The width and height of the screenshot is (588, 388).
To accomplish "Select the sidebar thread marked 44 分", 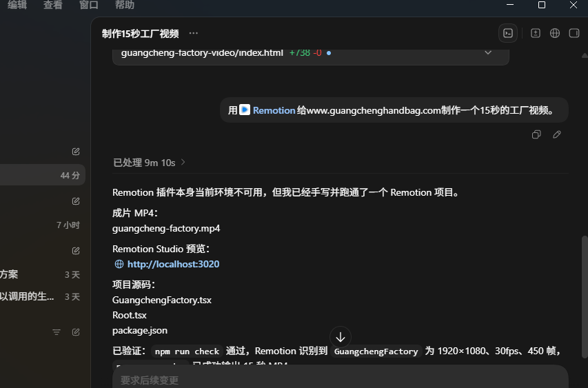I will (x=43, y=175).
